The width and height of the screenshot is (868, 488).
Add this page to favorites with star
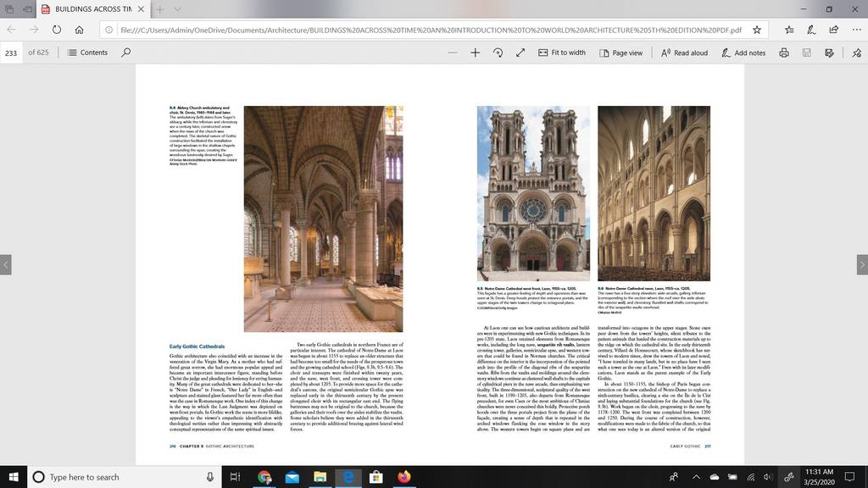757,30
